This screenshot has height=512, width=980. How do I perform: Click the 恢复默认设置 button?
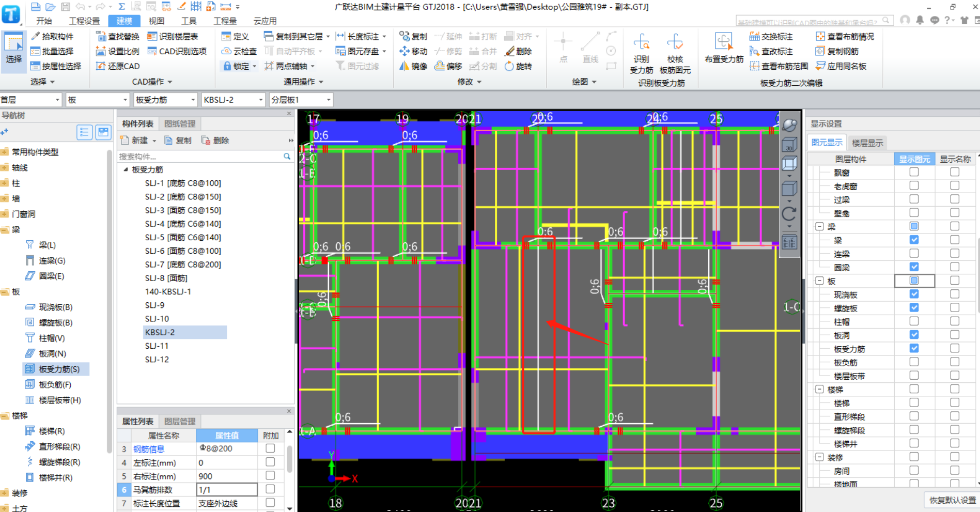click(x=952, y=500)
